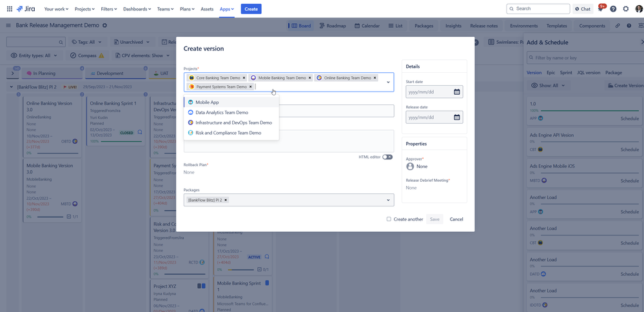
Task: Open the user profile avatar
Action: point(639,8)
